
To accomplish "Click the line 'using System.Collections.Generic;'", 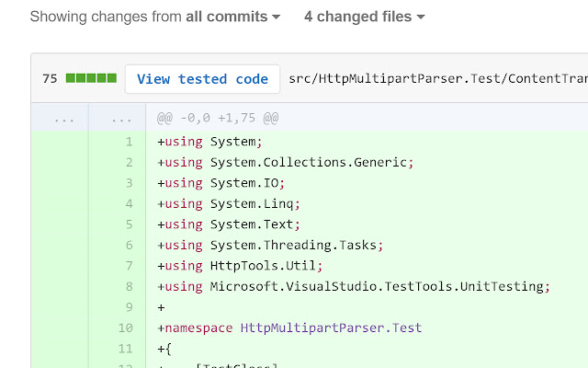I will 286,162.
